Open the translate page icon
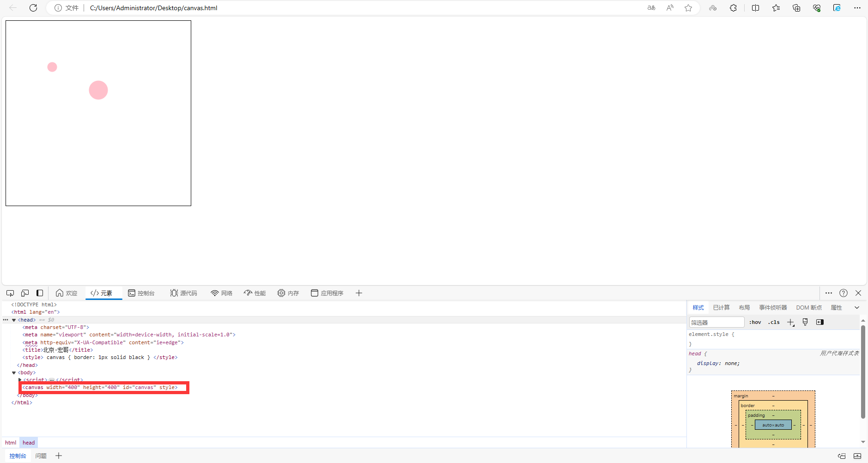The width and height of the screenshot is (868, 463). [x=651, y=8]
